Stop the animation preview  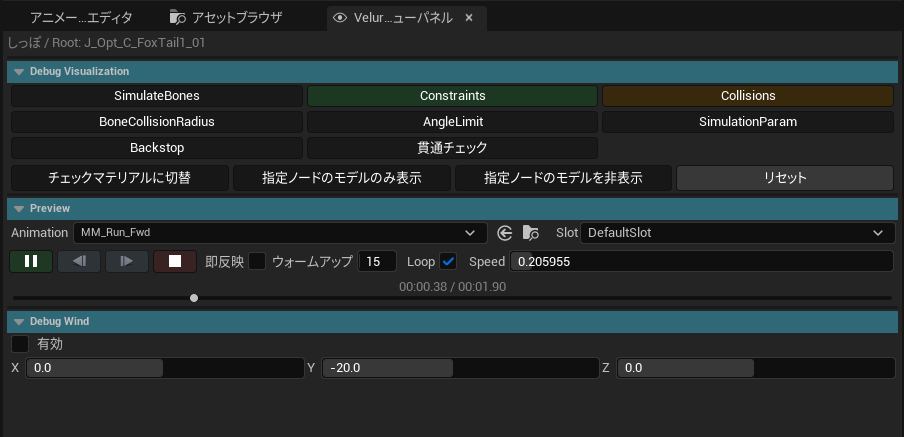point(175,261)
